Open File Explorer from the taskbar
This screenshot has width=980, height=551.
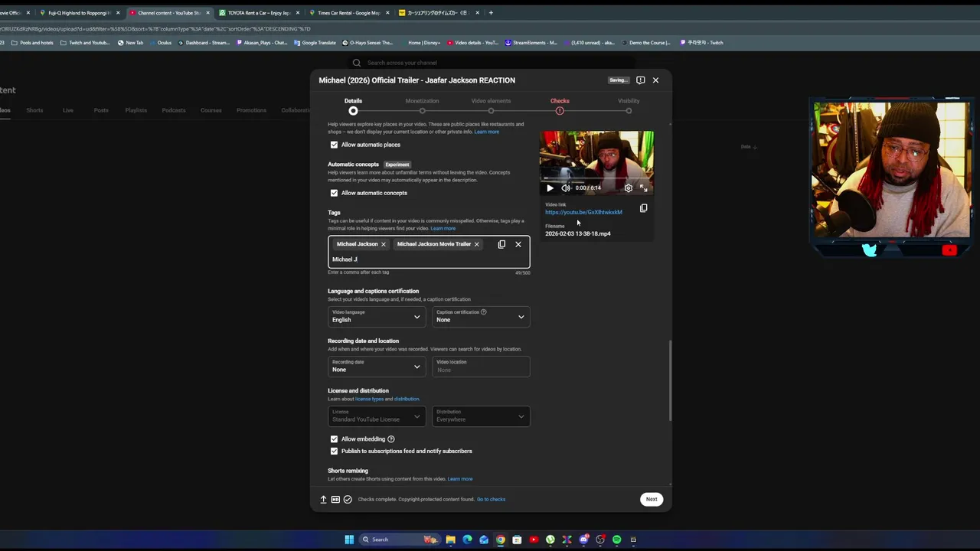coord(451,540)
